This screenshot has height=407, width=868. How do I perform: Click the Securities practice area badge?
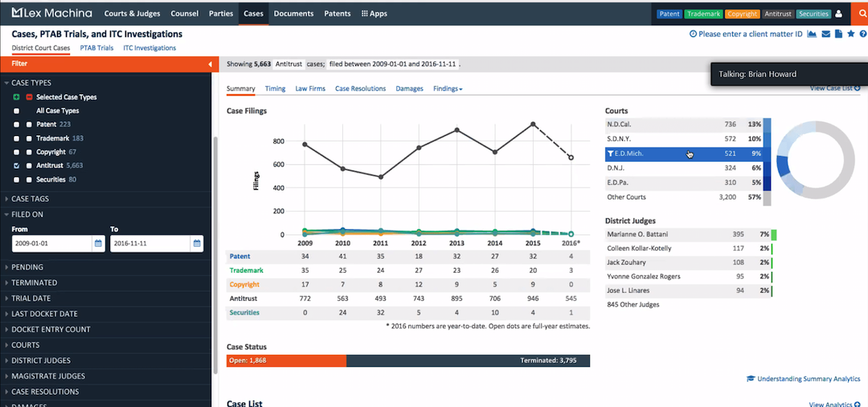[x=813, y=14]
